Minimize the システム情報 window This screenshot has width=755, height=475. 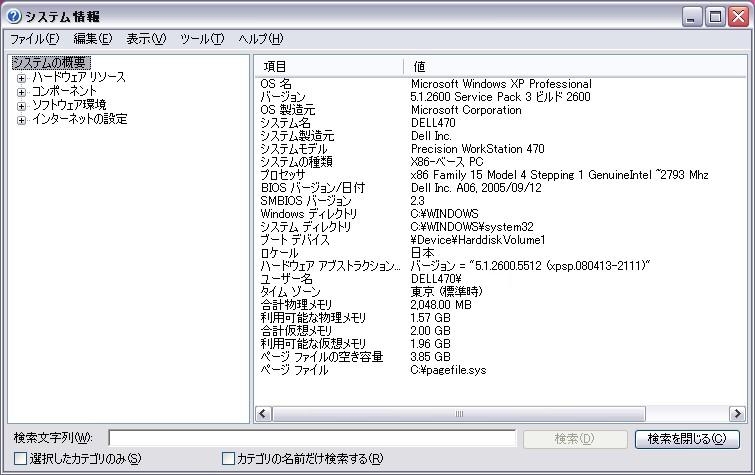(x=692, y=17)
